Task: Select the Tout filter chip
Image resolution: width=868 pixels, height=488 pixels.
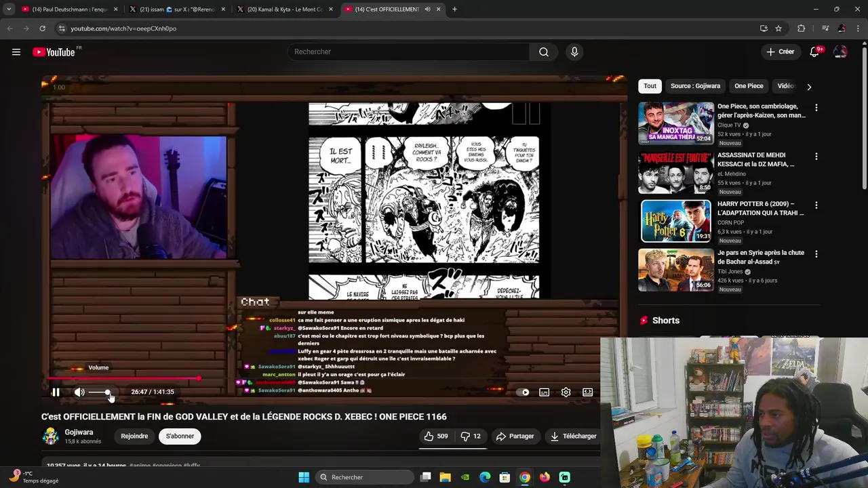Action: (650, 86)
